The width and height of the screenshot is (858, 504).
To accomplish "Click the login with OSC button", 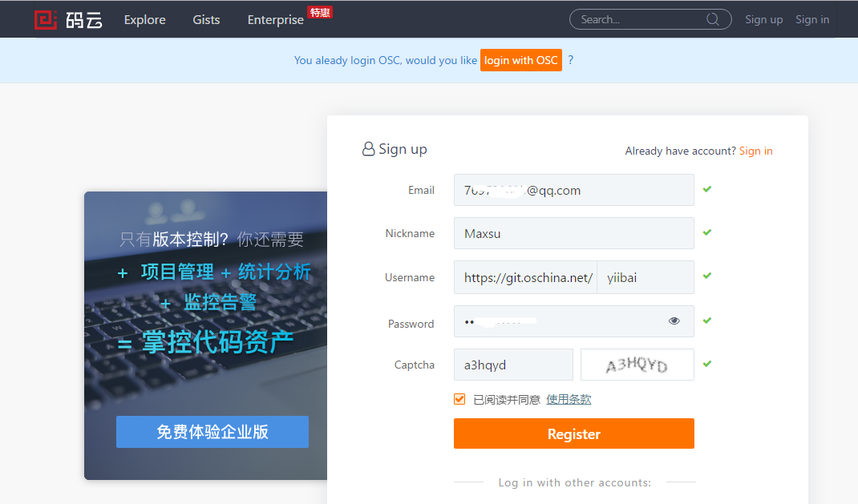I will [521, 60].
